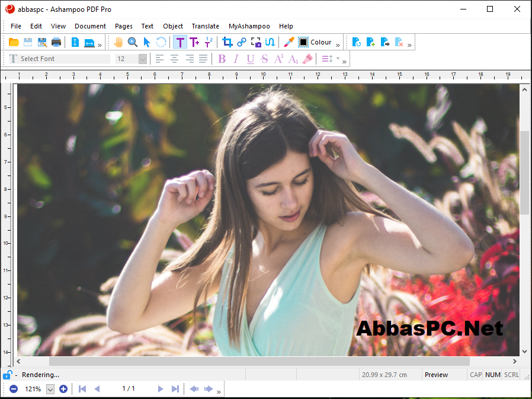The width and height of the screenshot is (532, 399).
Task: Click the insert page icon
Action: (370, 42)
